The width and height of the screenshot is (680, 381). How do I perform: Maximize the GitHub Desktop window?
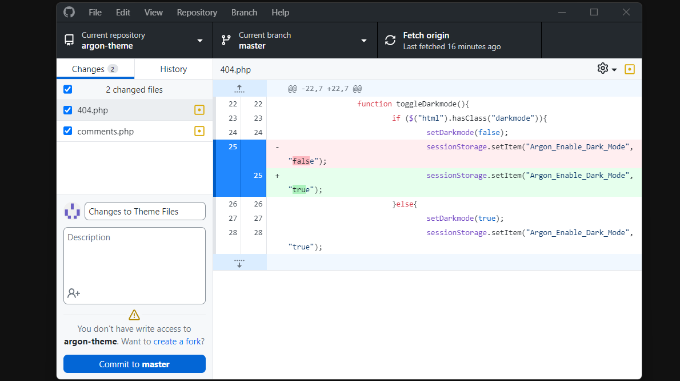594,12
